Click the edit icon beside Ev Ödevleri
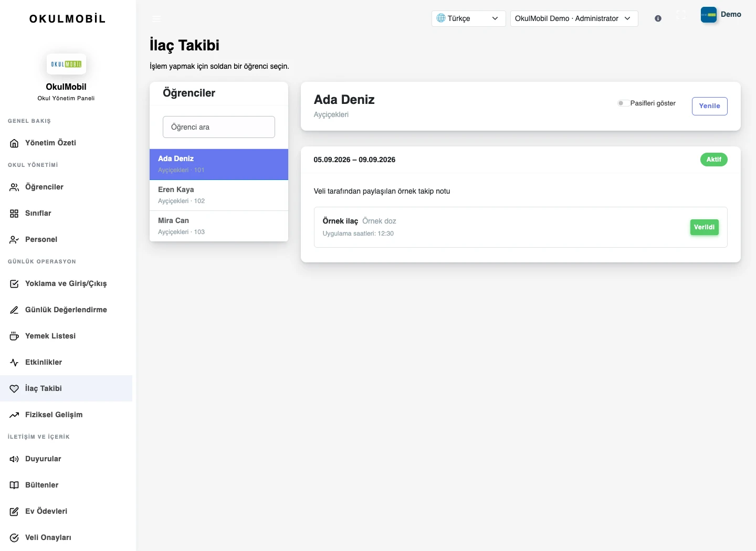 (x=14, y=511)
